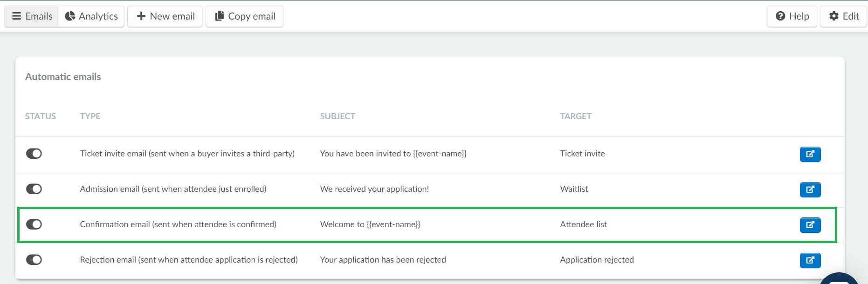Image resolution: width=868 pixels, height=284 pixels.
Task: Switch to the Analytics tab
Action: [x=91, y=16]
